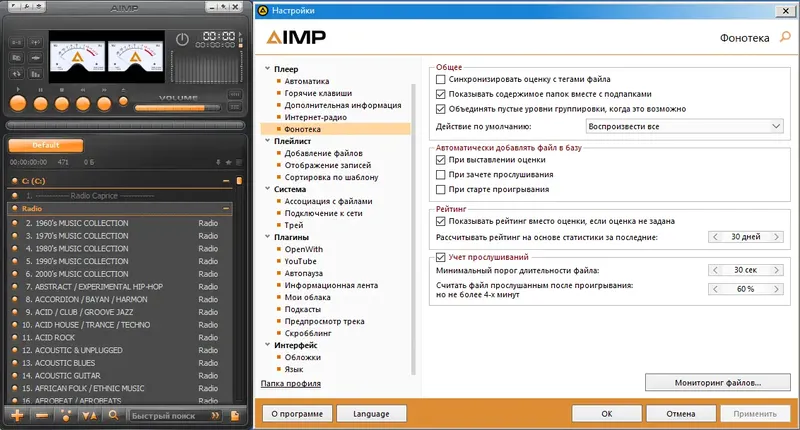Uncheck Показывать содержимое папок вместе с подпапками
The image size is (800, 430).
tap(441, 94)
